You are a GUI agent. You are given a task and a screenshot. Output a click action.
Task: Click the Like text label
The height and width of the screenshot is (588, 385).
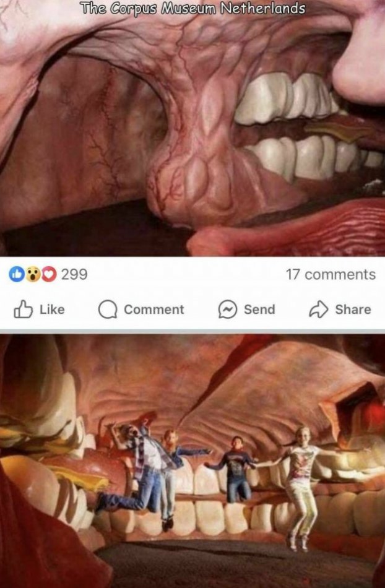[x=52, y=309]
